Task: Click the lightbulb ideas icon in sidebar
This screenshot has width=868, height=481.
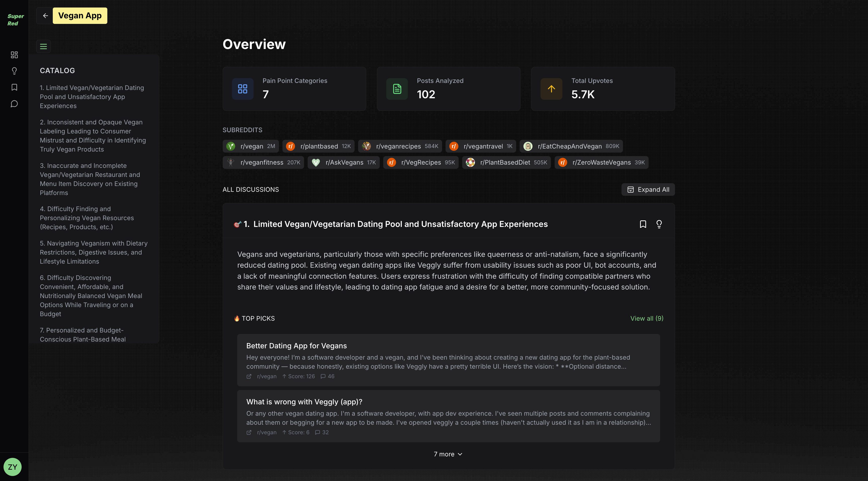Action: point(14,71)
